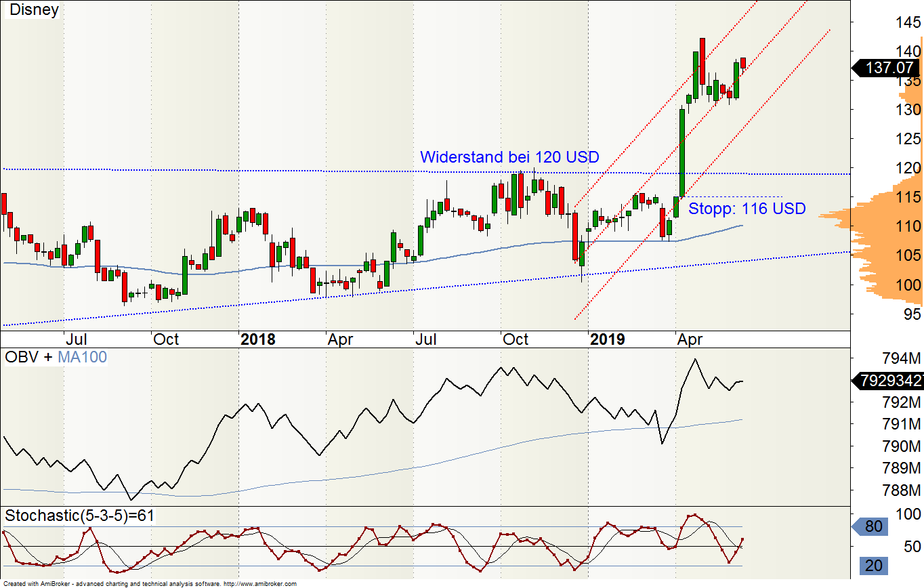Select the 137.07 current price tag
The height and width of the screenshot is (588, 924).
(887, 67)
